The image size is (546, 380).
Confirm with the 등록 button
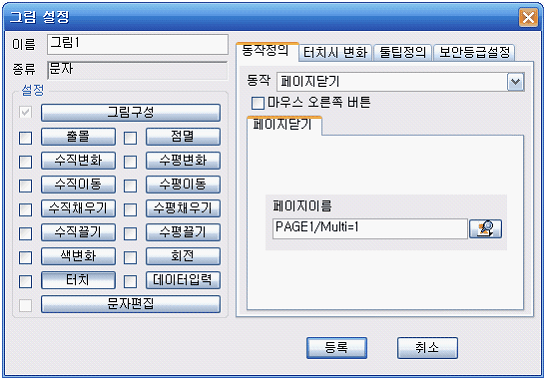click(x=337, y=348)
